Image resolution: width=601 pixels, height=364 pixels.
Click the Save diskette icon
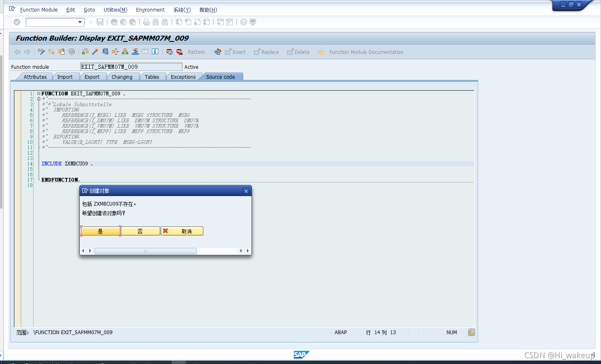pos(100,22)
